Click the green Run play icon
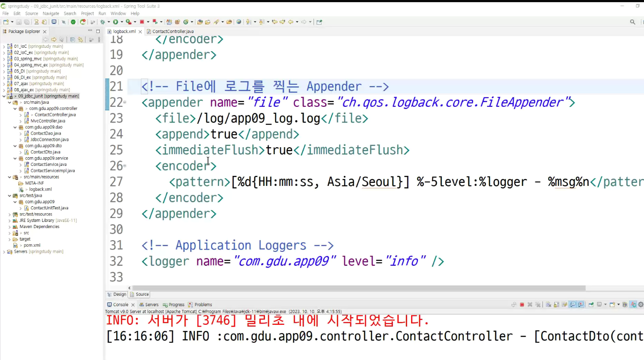 click(115, 22)
